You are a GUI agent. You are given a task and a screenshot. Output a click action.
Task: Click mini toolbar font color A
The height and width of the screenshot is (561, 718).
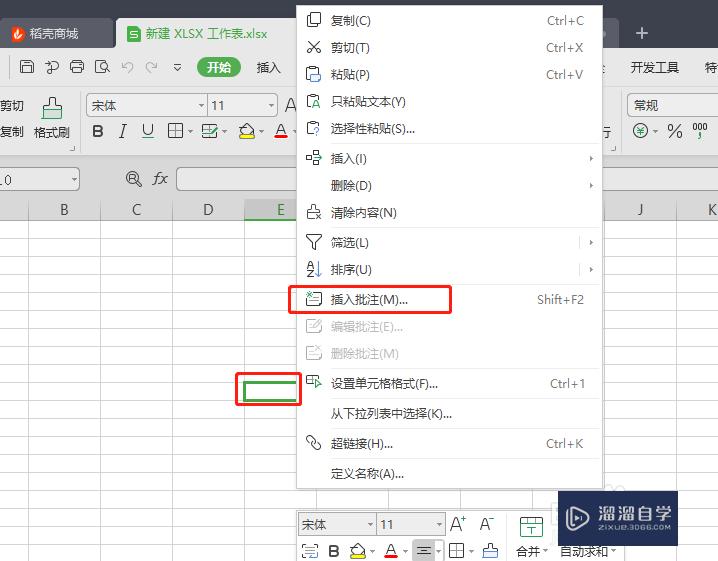click(391, 550)
